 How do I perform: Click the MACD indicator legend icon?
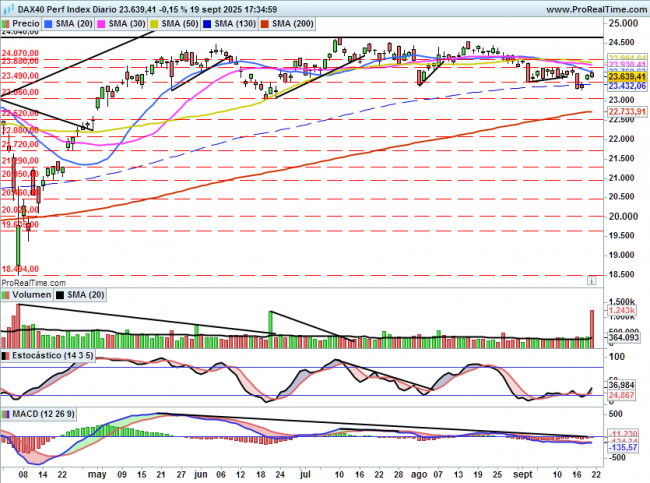[x=7, y=413]
